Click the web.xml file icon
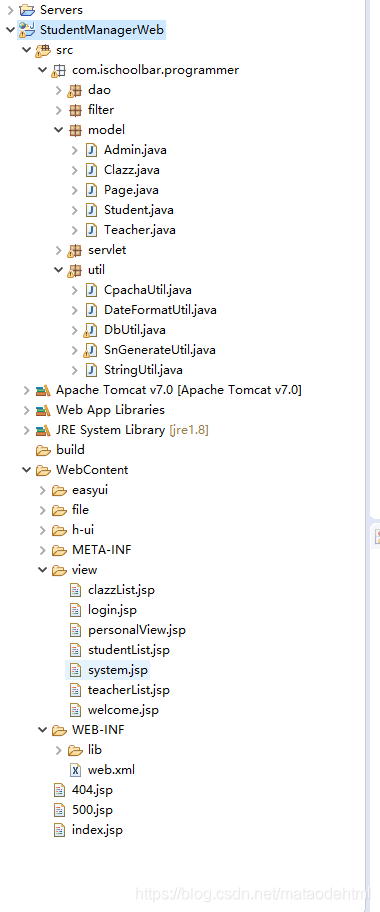 tap(75, 770)
